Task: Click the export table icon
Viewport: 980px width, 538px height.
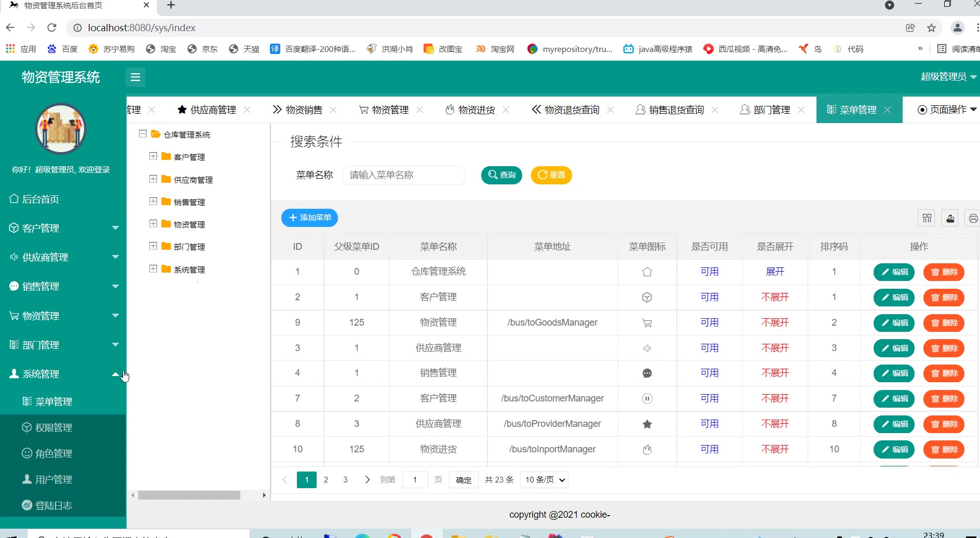Action: pos(950,218)
